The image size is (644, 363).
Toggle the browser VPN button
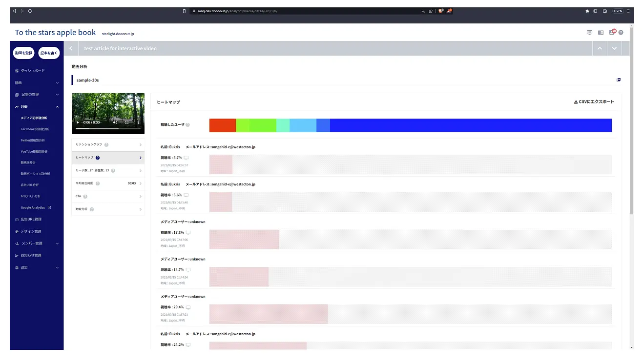click(618, 11)
